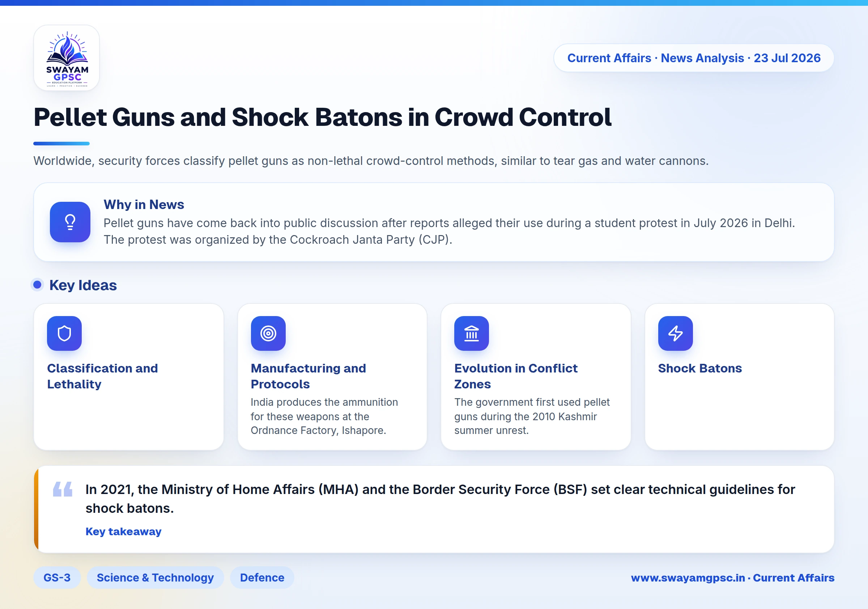Click the sentence about student protest in Delhi

pyautogui.click(x=449, y=223)
